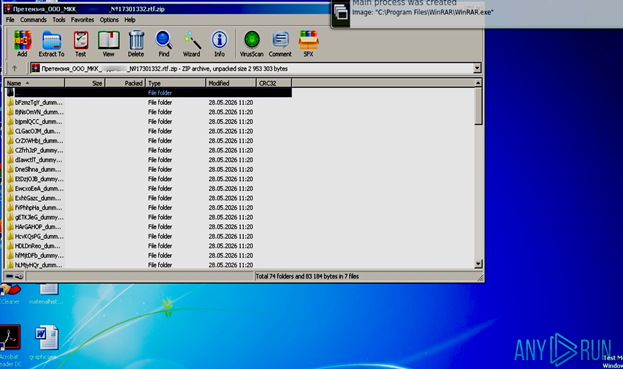Open the Help menu
Screen dimensions: 623x369
point(130,20)
